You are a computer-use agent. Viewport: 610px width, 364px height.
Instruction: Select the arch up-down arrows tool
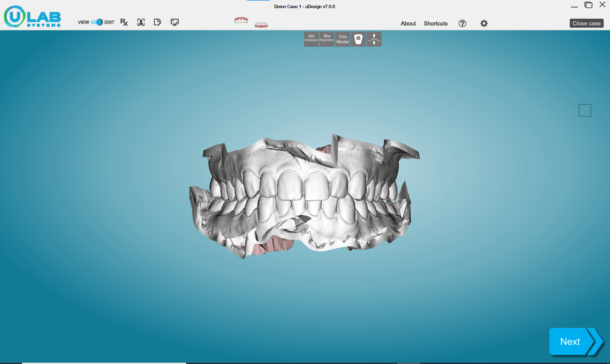click(x=374, y=39)
